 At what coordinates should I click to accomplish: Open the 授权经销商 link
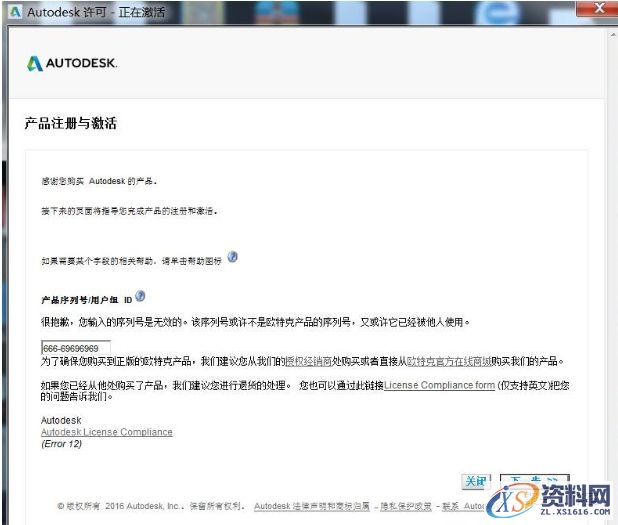pyautogui.click(x=309, y=361)
